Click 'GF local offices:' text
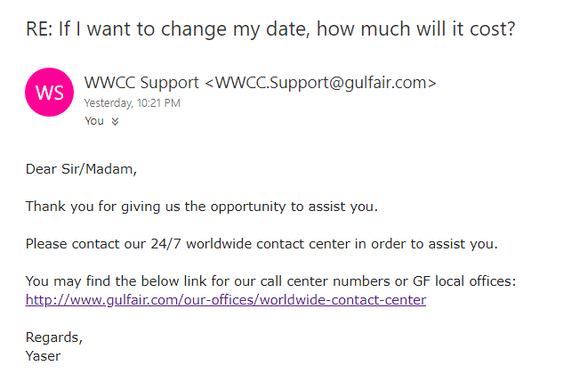Screen dimensions: 588x382 [x=464, y=281]
